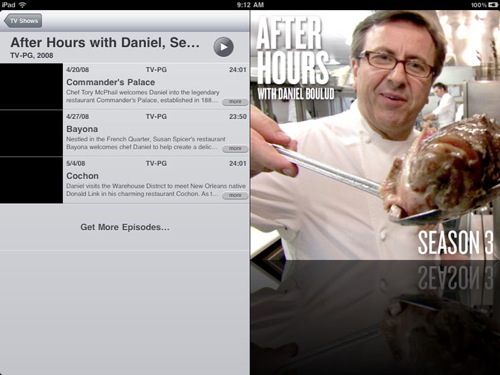The height and width of the screenshot is (375, 500).
Task: Tap the 9:12 AM clock
Action: 250,5
